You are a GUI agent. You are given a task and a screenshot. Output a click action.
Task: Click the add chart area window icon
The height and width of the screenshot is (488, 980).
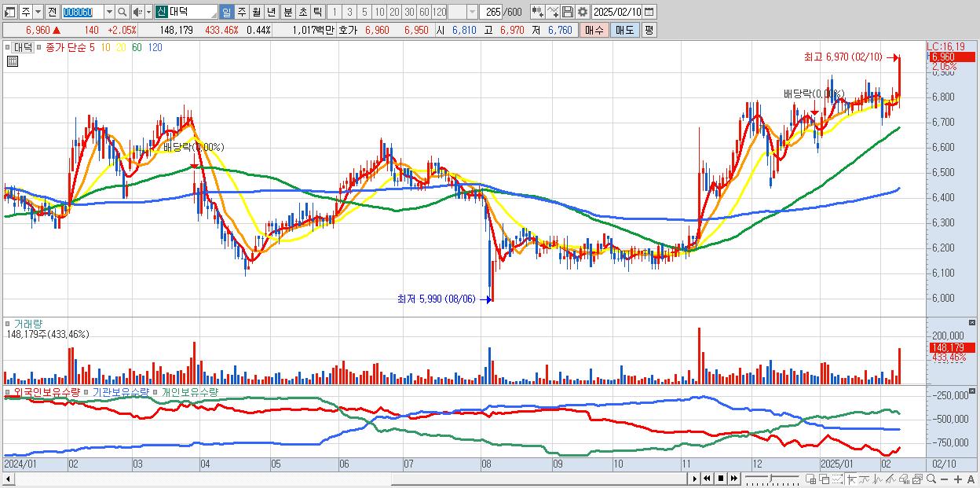(x=810, y=479)
